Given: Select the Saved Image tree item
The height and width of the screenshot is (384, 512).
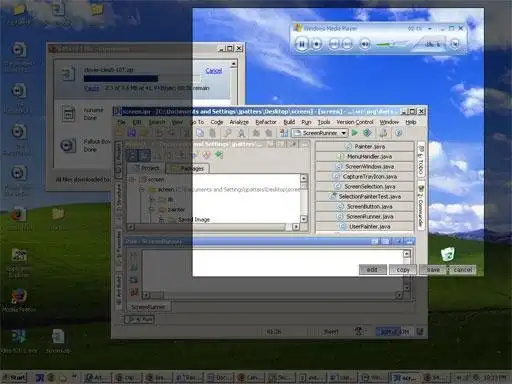Looking at the screenshot, I should tap(194, 220).
